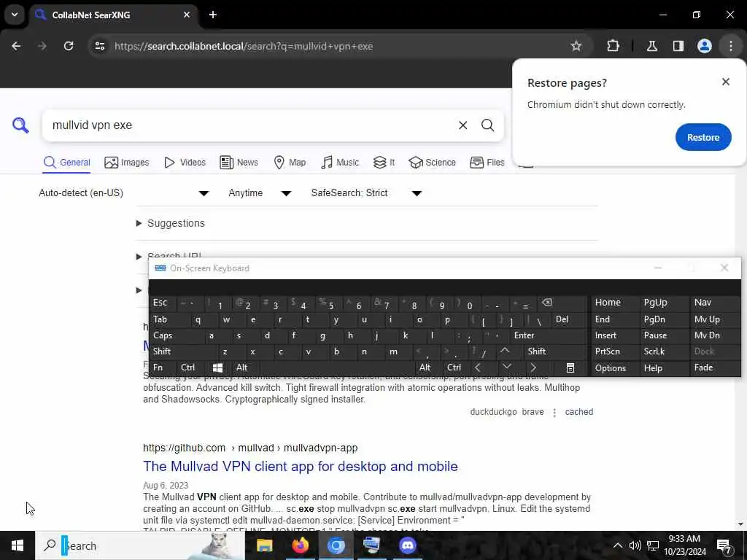Switch to the News search tab
747x560 pixels.
239,163
